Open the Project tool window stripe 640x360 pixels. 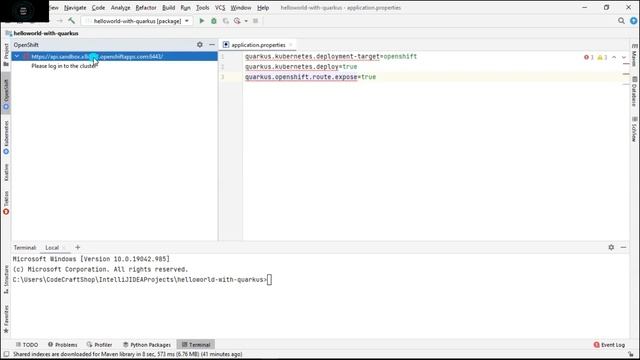[6, 55]
